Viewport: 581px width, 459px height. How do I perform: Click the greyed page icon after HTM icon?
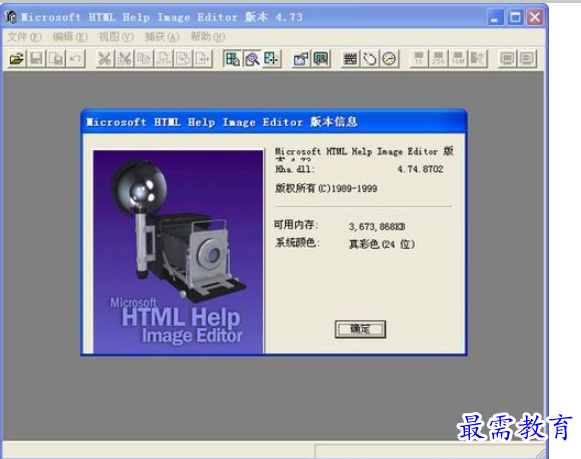point(183,59)
